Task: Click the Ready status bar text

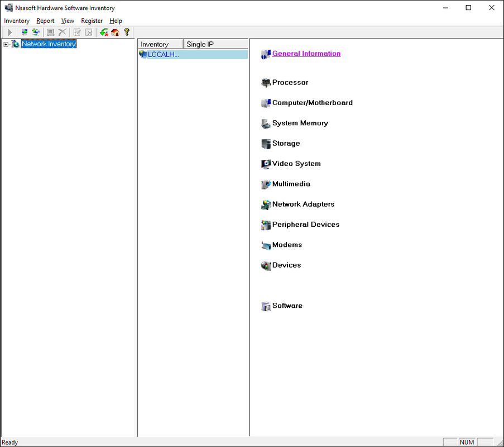Action: click(x=9, y=442)
